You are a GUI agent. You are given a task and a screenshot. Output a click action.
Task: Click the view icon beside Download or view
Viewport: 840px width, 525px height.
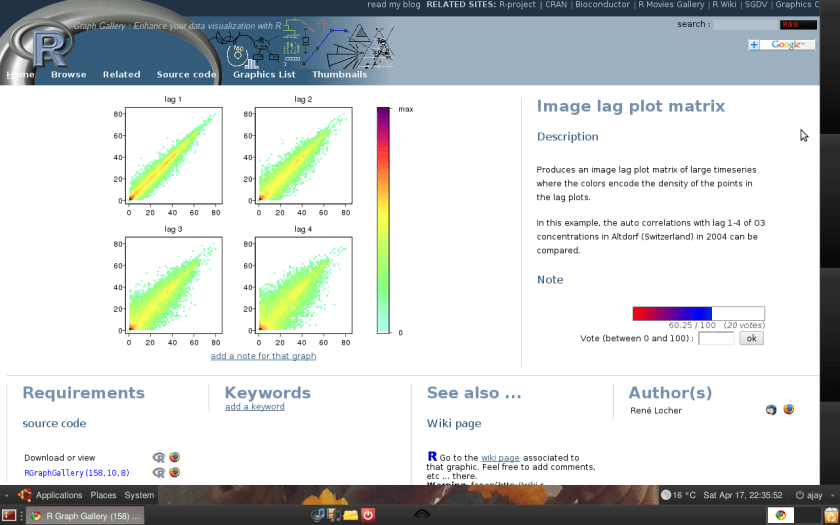[x=158, y=458]
